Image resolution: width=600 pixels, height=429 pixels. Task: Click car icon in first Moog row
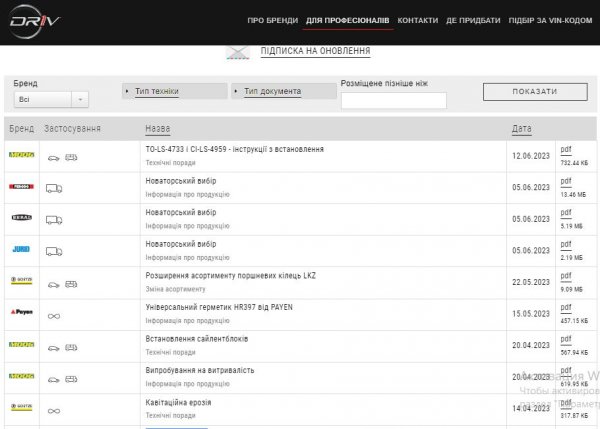click(54, 158)
